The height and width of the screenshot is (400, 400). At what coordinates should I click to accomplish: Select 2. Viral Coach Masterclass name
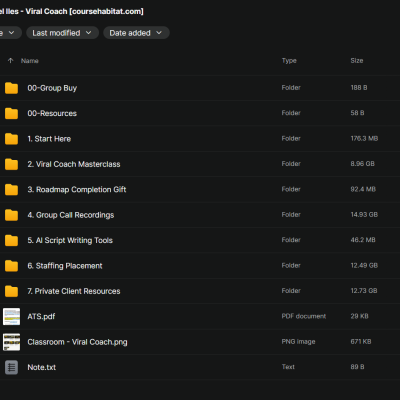point(74,164)
